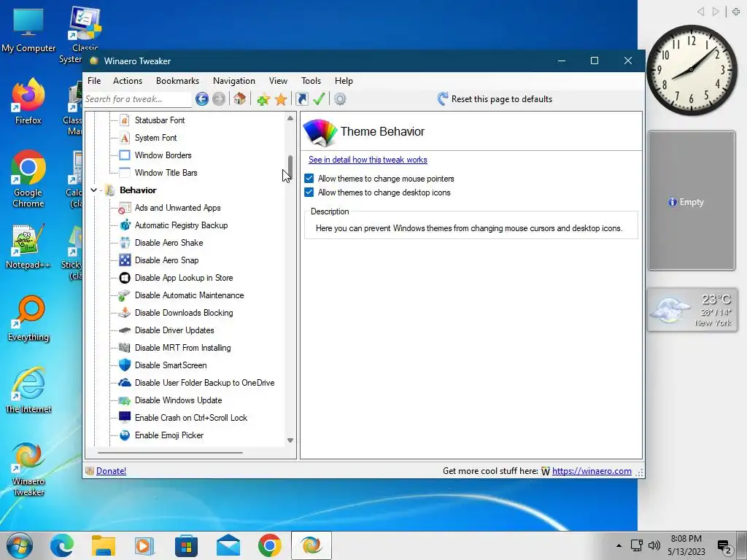Click the create shortcut toolbar icon
This screenshot has height=560, width=747.
(x=302, y=99)
